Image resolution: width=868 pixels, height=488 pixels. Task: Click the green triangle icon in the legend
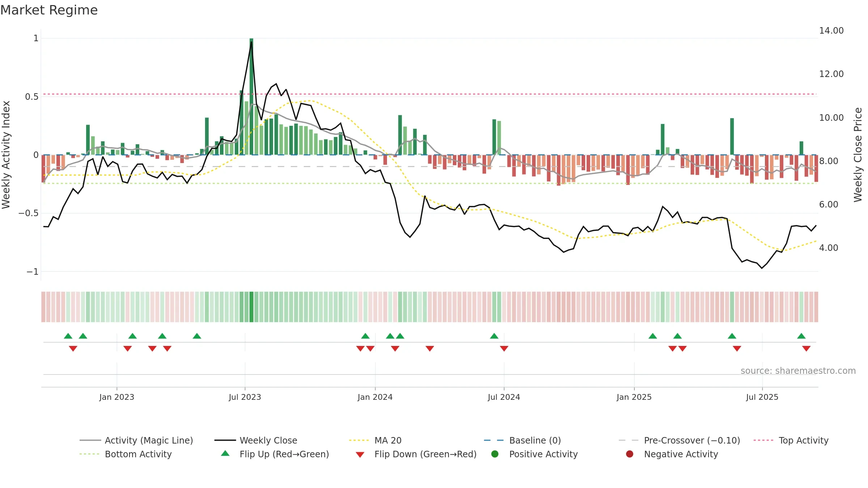click(225, 453)
